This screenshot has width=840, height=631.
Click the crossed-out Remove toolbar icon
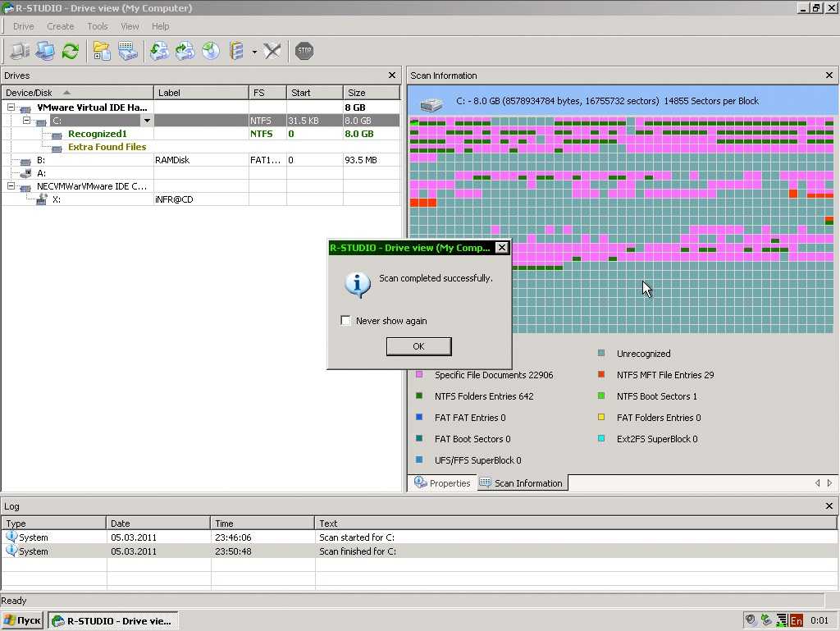[272, 51]
